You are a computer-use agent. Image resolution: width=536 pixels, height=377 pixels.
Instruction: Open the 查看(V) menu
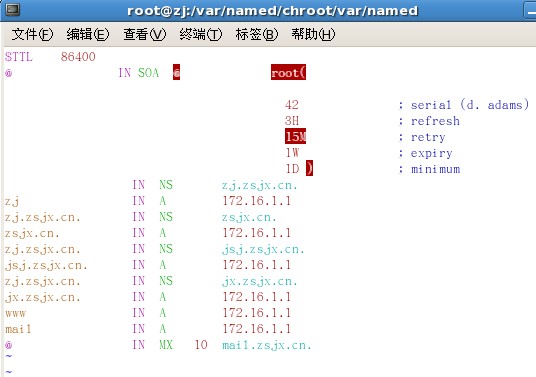click(145, 34)
